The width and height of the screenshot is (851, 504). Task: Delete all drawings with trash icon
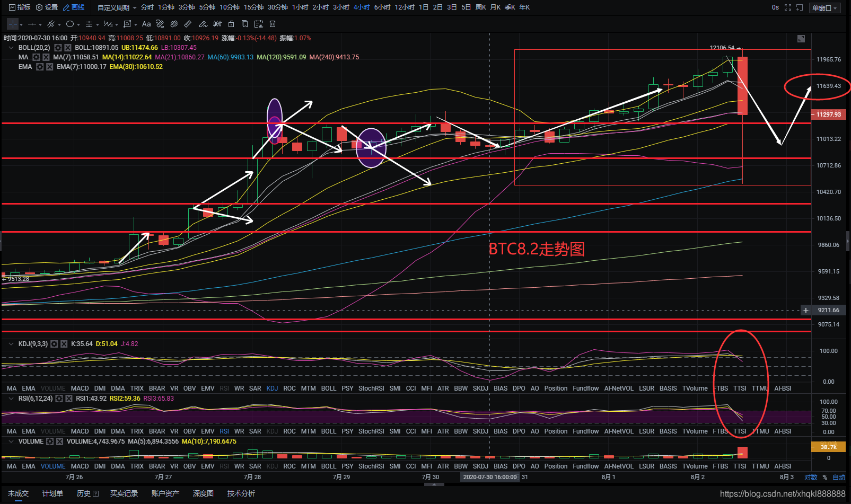[x=273, y=24]
